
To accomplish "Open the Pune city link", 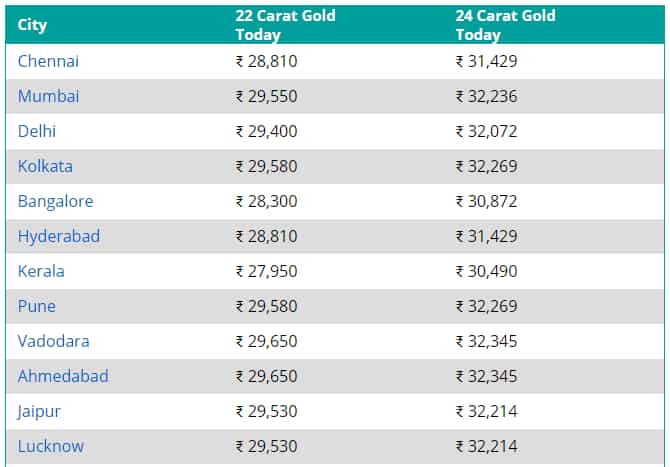I will click(x=37, y=306).
